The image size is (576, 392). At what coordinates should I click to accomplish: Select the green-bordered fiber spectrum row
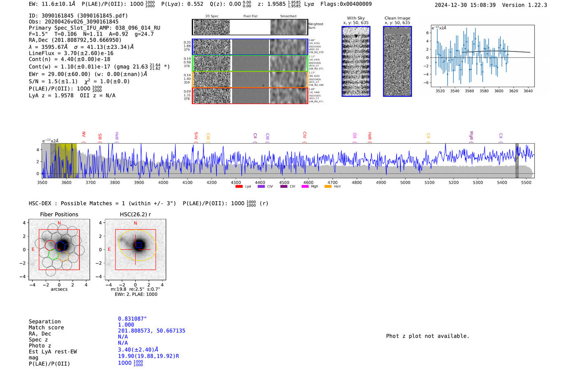click(x=250, y=63)
